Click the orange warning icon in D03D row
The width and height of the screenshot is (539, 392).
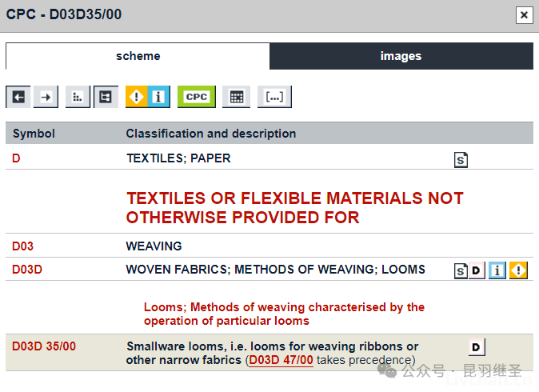click(x=518, y=270)
